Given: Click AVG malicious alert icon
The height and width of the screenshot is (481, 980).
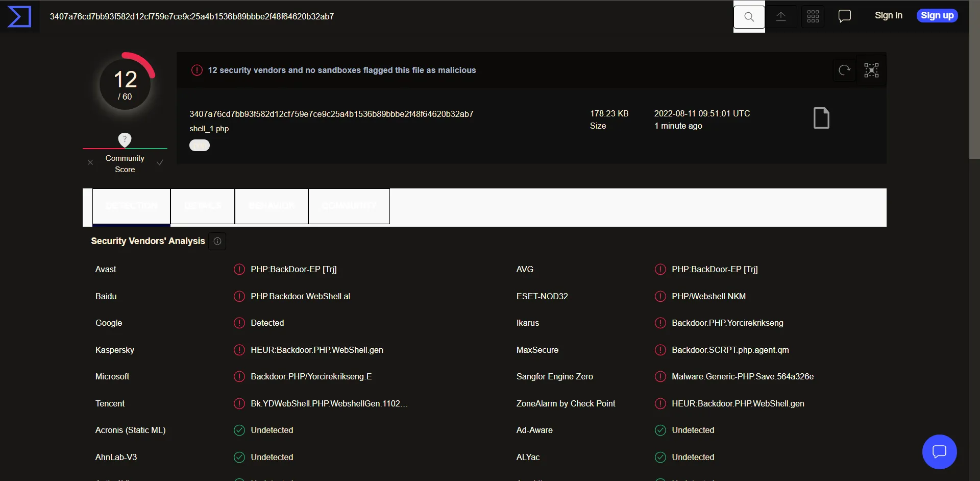Looking at the screenshot, I should tap(660, 269).
